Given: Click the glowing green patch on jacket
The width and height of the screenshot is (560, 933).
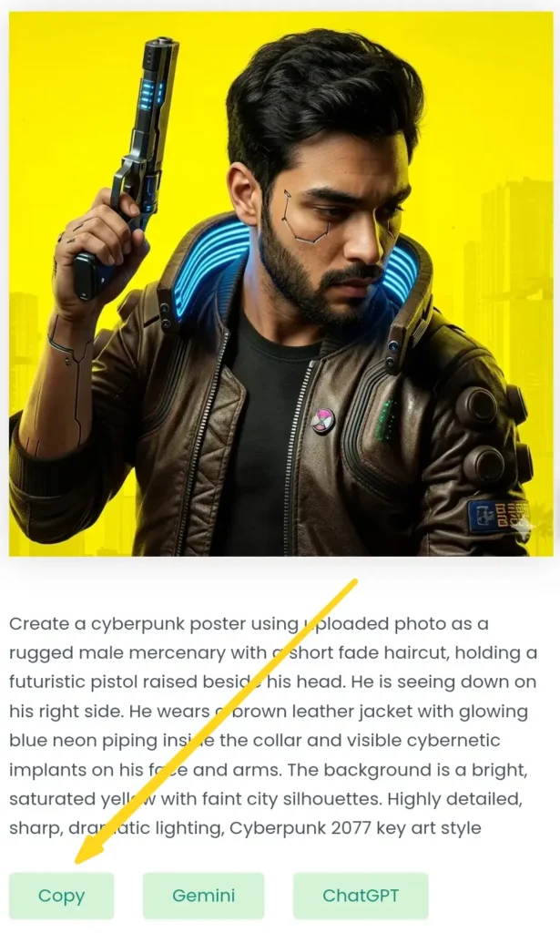Looking at the screenshot, I should click(388, 420).
